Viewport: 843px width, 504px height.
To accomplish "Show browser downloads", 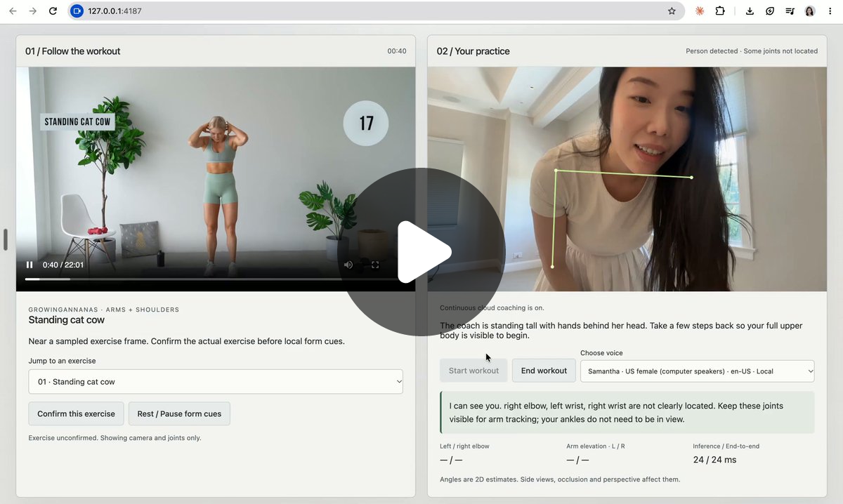I will pos(750,11).
